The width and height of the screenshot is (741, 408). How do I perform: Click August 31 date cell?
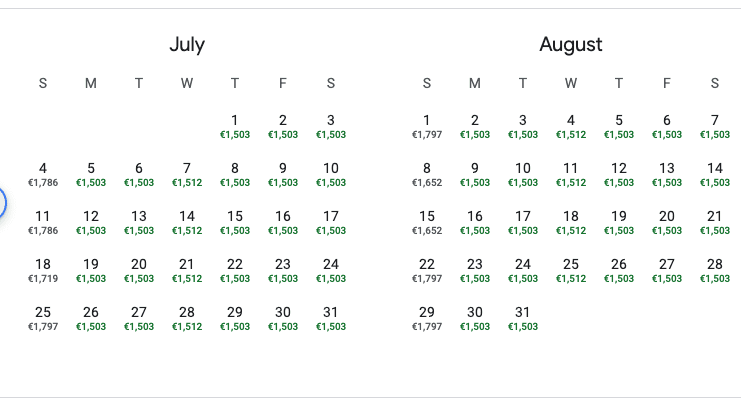click(x=523, y=319)
